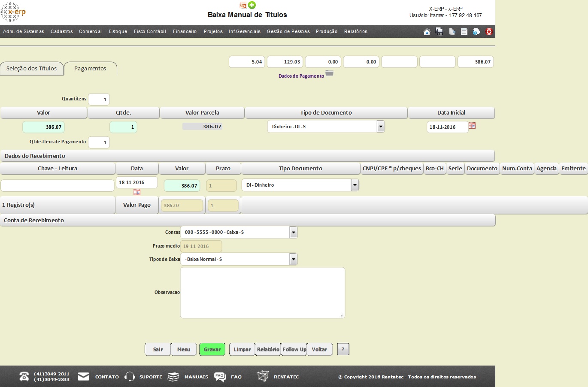Click the Voltar button

[319, 349]
